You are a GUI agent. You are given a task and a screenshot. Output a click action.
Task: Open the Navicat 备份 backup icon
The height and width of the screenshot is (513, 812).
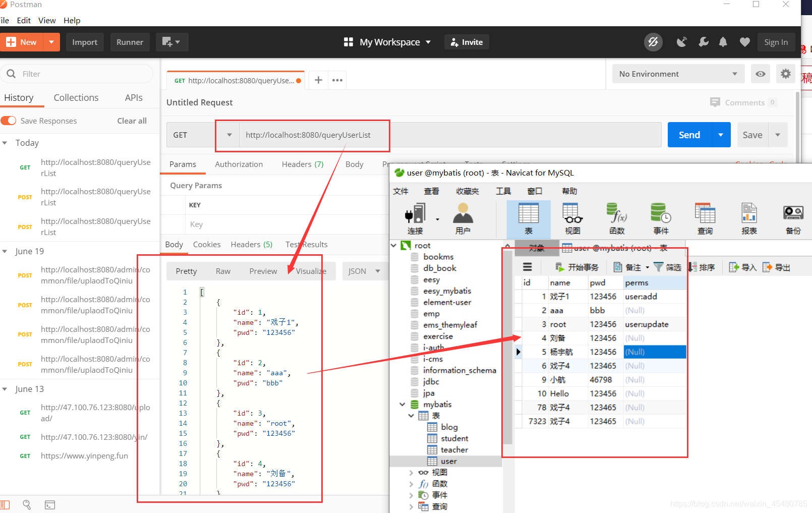click(793, 218)
